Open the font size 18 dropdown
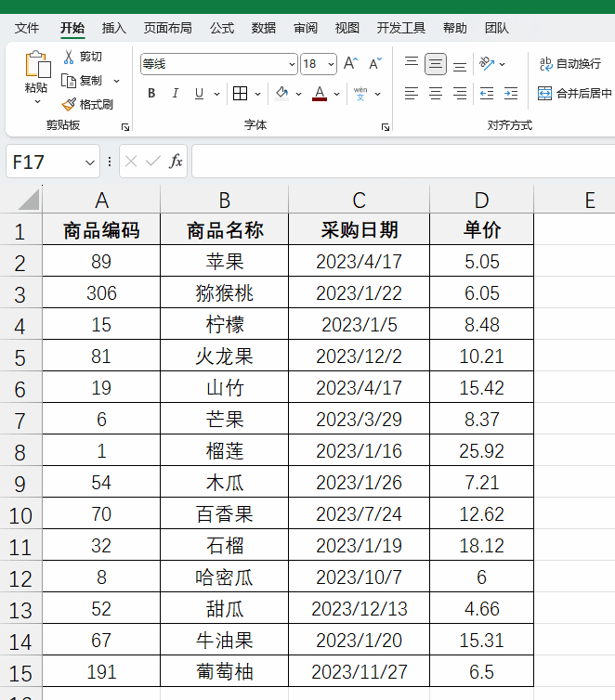615x700 pixels. point(331,64)
